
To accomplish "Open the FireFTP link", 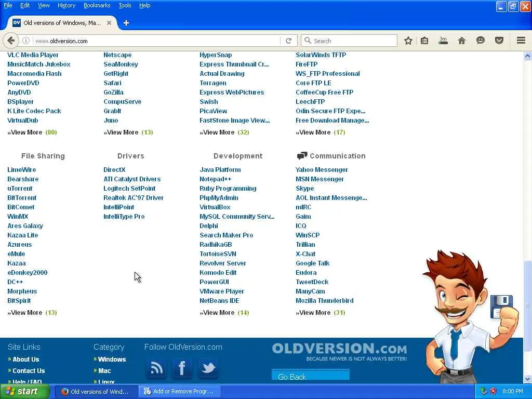I will click(x=307, y=64).
